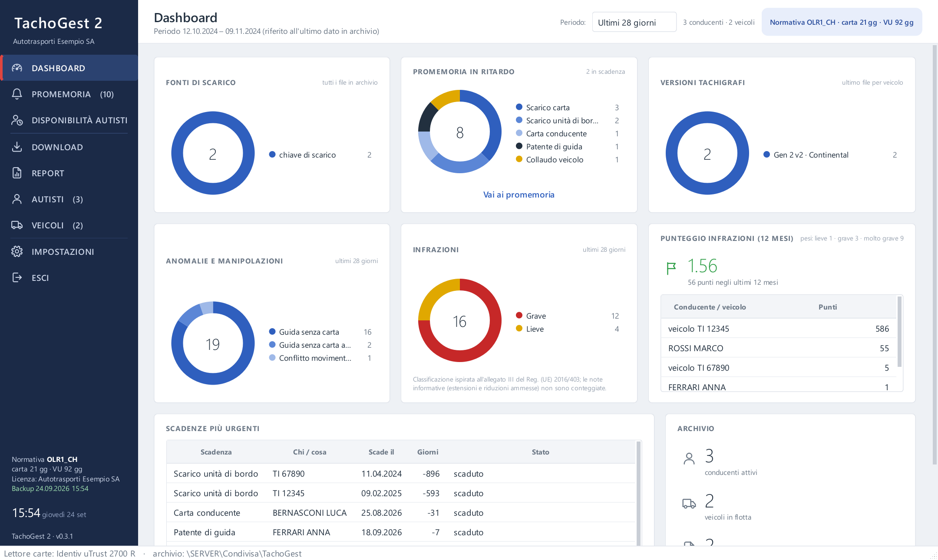Click 'Lettore carte: Identiv uTrust 2700 R' status
The image size is (938, 560).
point(69,553)
